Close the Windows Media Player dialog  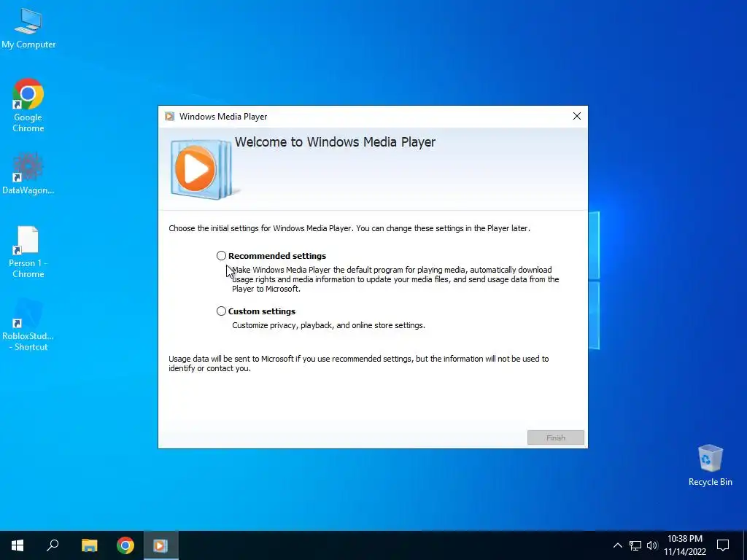[577, 116]
